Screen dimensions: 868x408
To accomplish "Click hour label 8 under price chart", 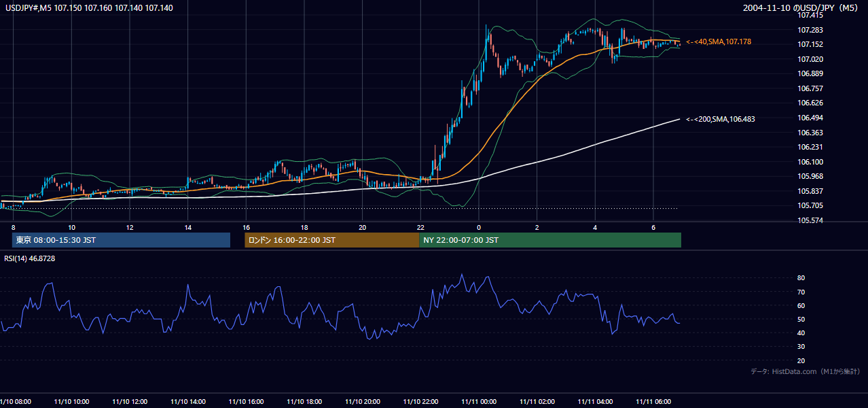I will click(x=13, y=227).
